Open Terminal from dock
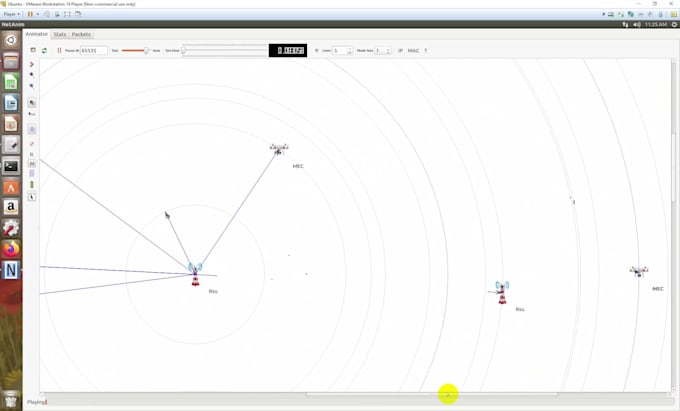The height and width of the screenshot is (411, 680). (11, 166)
